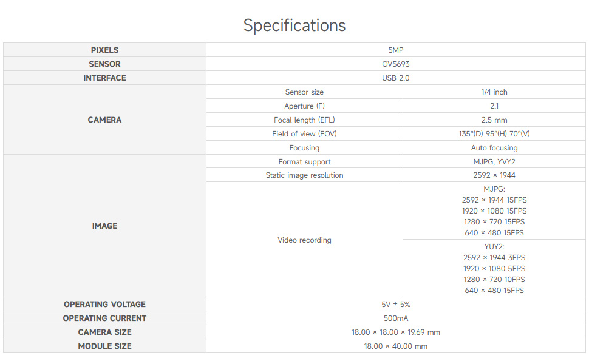Select the PIXELS row label
The image size is (589, 364).
coord(104,50)
